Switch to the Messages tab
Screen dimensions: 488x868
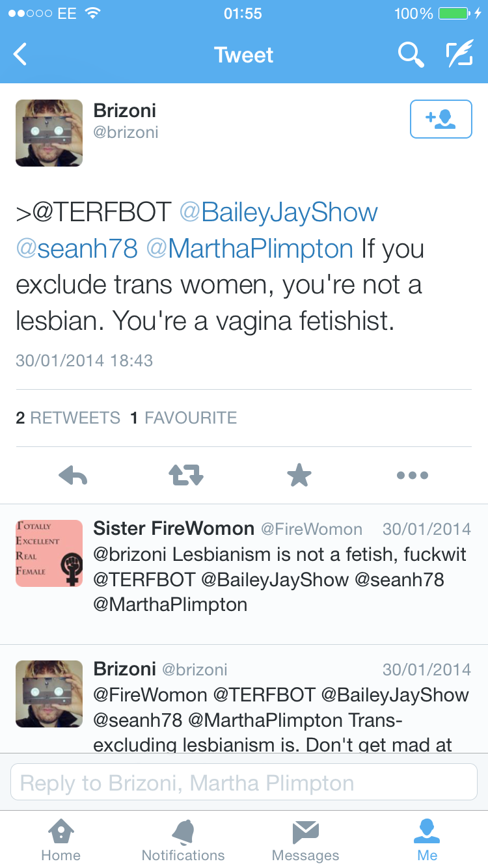click(x=305, y=840)
